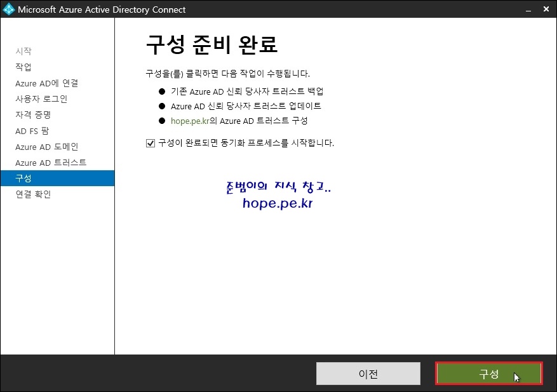Select the 시작 step in sidebar
The image size is (557, 392).
23,51
